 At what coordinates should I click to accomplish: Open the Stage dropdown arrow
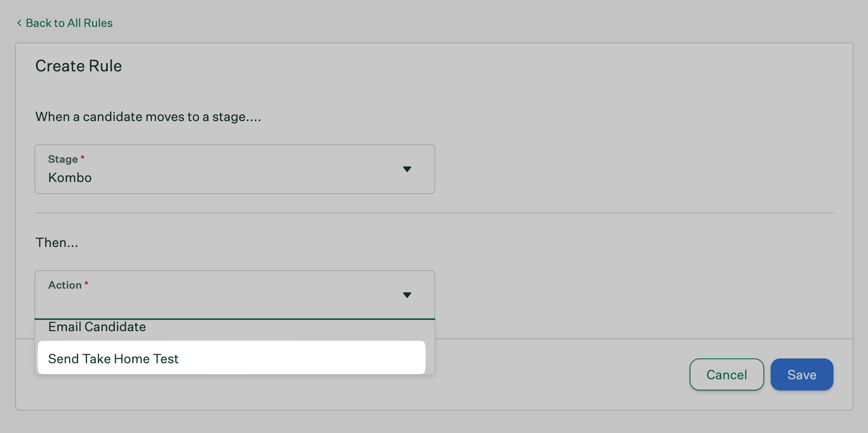point(407,169)
